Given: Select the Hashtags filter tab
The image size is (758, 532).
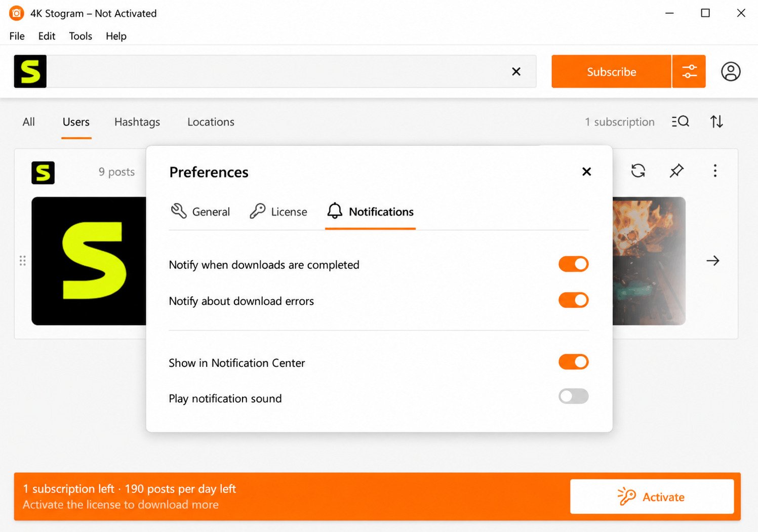Looking at the screenshot, I should 137,122.
